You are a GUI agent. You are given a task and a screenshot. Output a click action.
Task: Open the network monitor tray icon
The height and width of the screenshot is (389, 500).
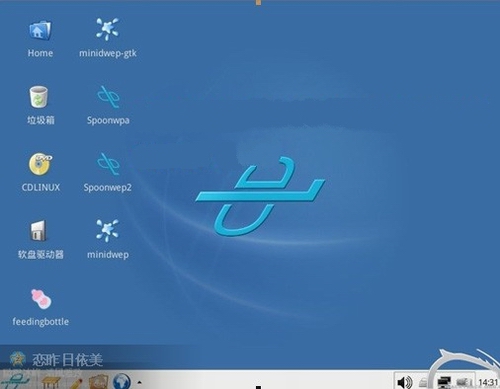(x=444, y=382)
